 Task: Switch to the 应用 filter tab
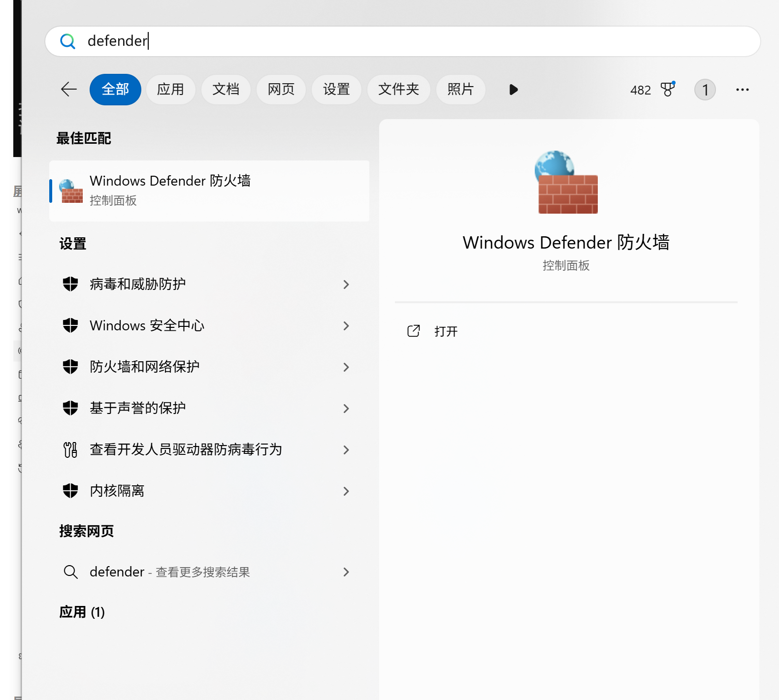pos(171,90)
